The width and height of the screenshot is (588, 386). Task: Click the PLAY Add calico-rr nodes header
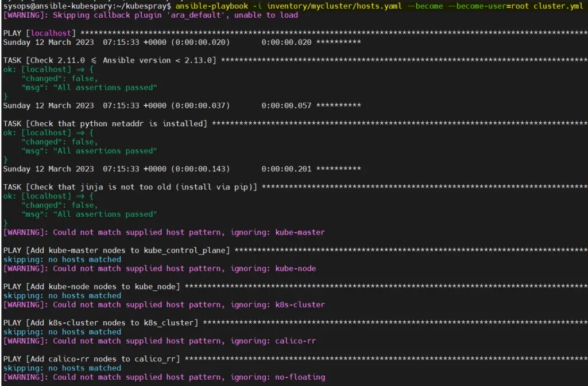click(x=92, y=359)
